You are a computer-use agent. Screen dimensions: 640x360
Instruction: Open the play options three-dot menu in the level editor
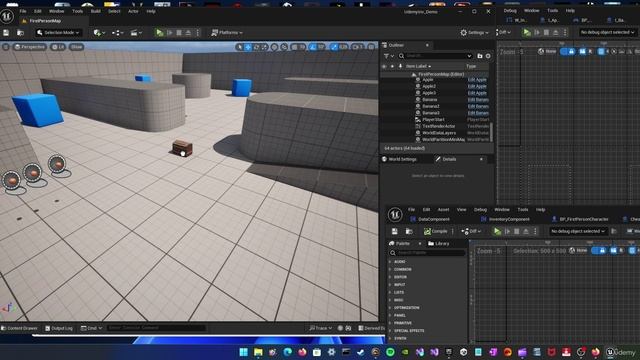(198, 33)
